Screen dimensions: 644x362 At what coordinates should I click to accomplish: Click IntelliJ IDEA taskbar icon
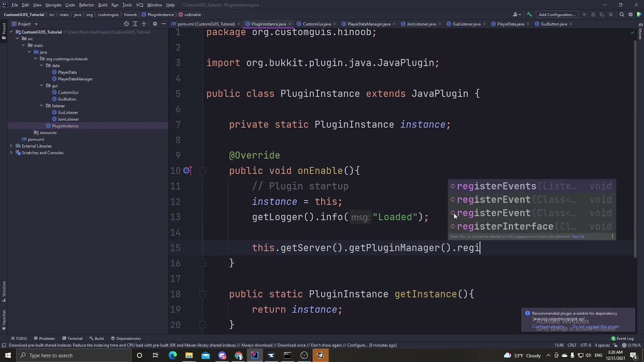255,355
